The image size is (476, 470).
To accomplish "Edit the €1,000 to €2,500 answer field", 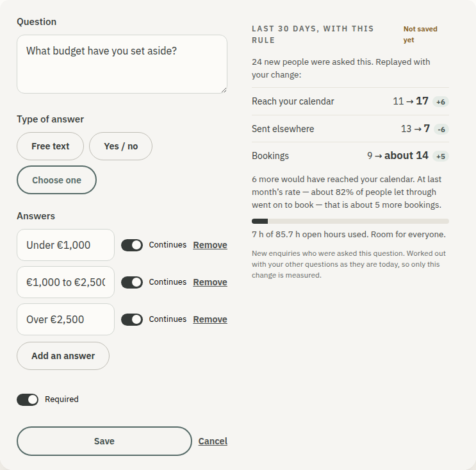I will [x=65, y=282].
